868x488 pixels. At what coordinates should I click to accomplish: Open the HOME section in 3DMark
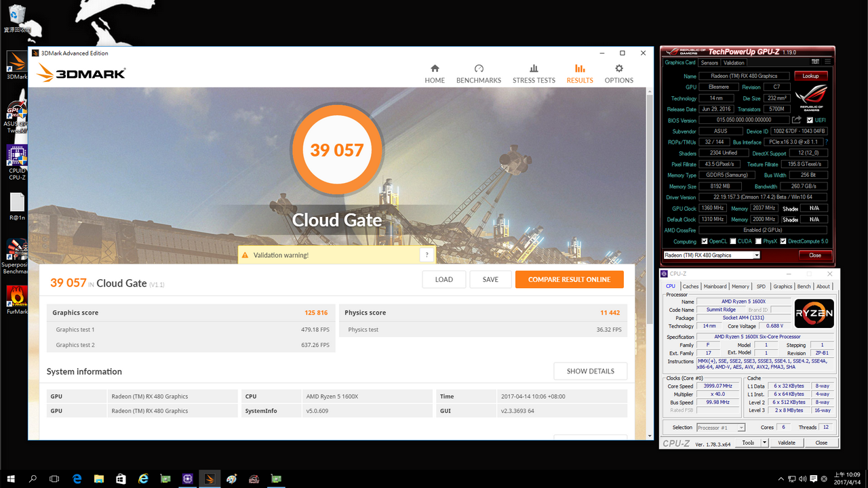click(435, 74)
